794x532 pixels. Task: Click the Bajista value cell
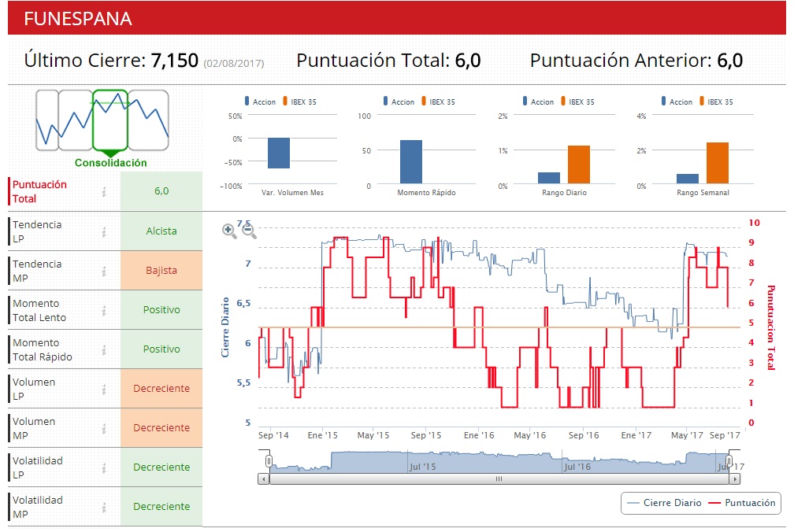click(161, 271)
